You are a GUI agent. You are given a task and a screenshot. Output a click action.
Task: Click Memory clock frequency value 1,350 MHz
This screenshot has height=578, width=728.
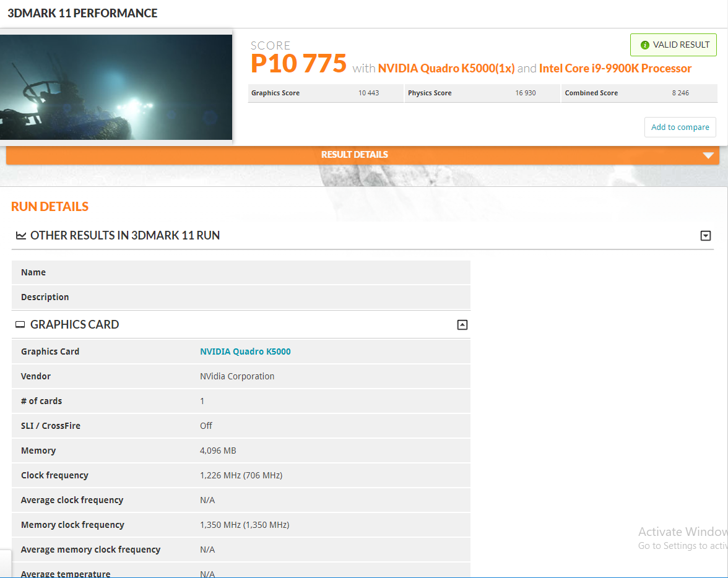pos(244,525)
